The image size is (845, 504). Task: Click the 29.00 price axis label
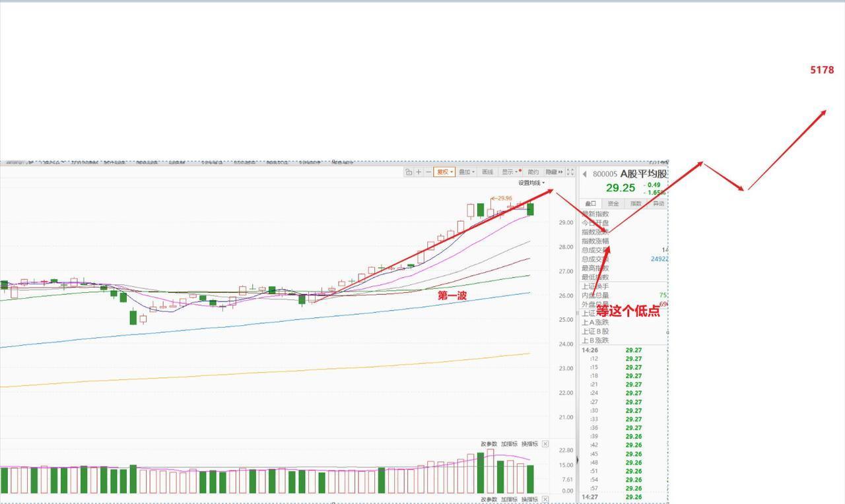566,222
